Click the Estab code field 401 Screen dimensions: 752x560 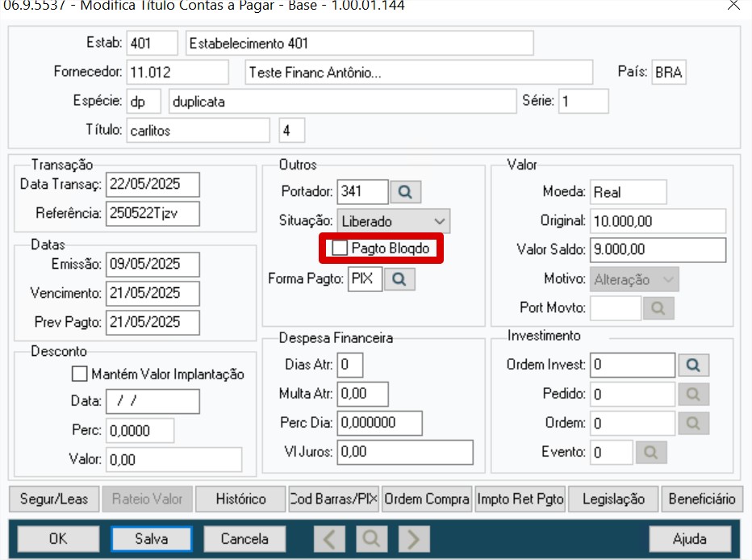[x=152, y=43]
